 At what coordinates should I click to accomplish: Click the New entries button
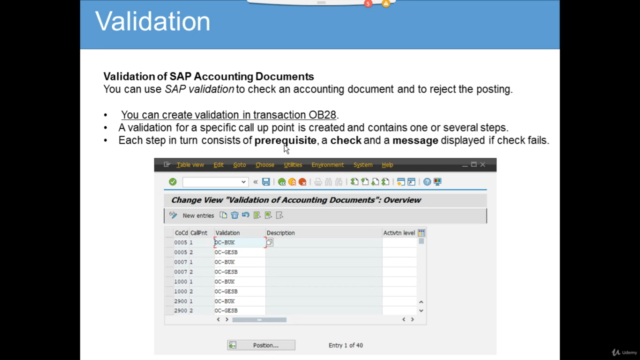(x=198, y=216)
